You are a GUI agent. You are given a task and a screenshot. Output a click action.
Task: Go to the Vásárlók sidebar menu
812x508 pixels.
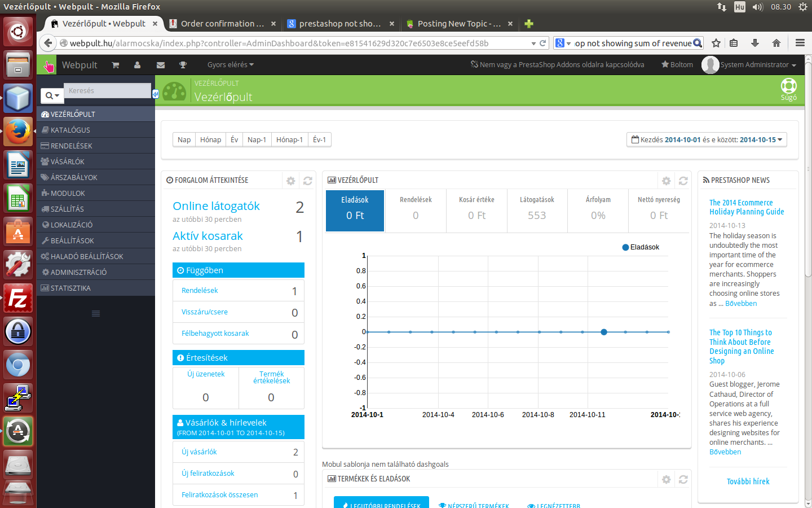point(96,161)
